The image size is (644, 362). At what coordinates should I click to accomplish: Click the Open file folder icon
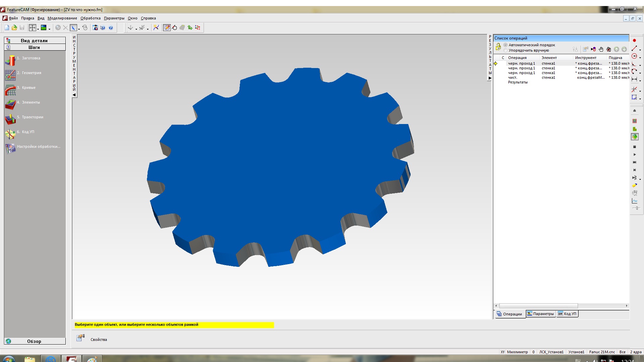point(14,28)
